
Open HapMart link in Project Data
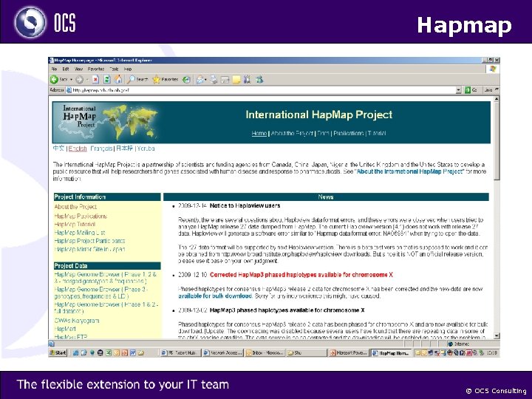coord(65,329)
